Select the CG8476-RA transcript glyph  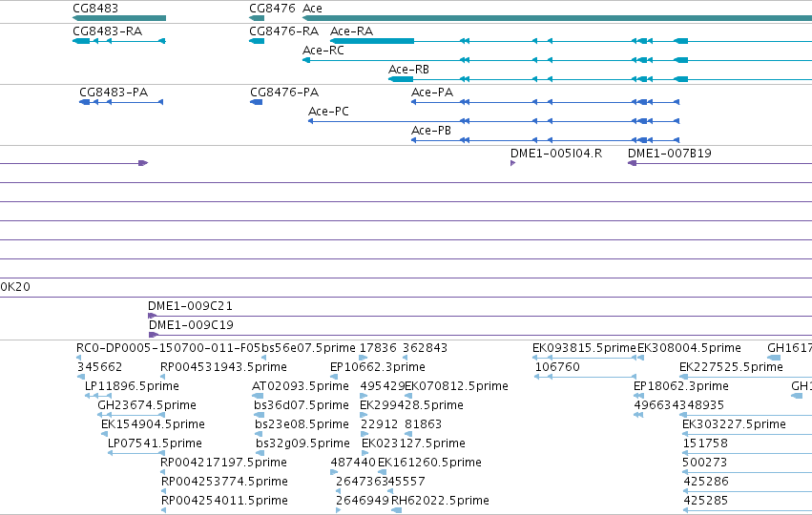[257, 41]
